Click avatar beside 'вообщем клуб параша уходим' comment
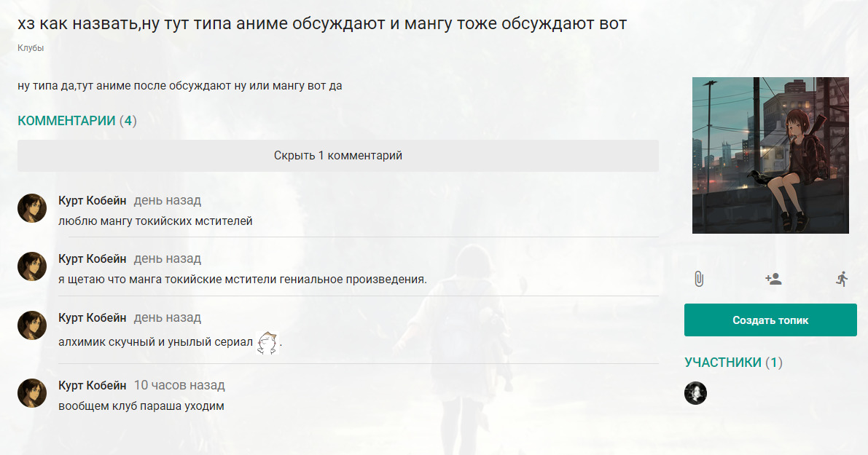 [32, 393]
